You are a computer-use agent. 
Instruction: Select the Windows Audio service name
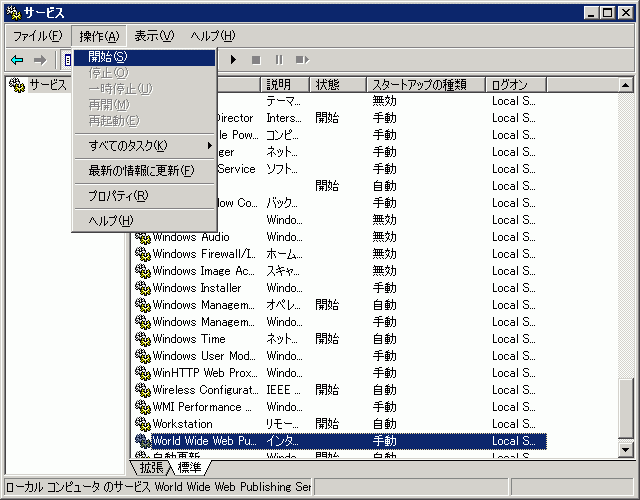point(191,237)
